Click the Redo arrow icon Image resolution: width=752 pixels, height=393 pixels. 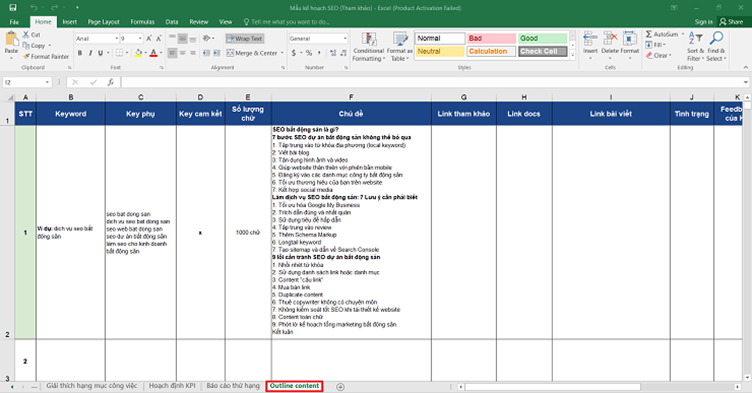point(54,8)
